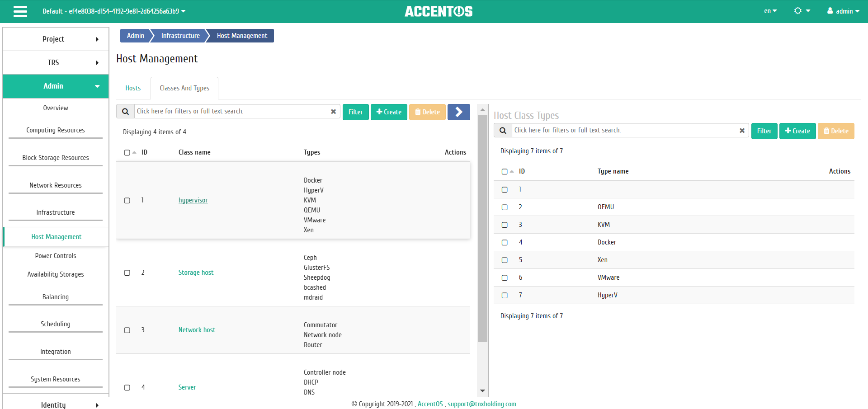Toggle select-all checkbox in host classes table
The width and height of the screenshot is (868, 409).
[x=127, y=153]
